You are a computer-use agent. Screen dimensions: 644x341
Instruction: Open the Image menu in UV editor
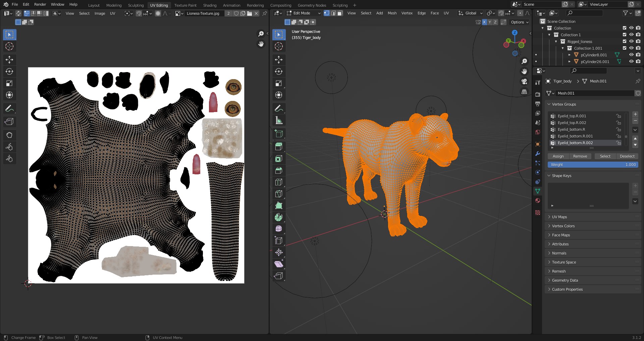point(100,13)
